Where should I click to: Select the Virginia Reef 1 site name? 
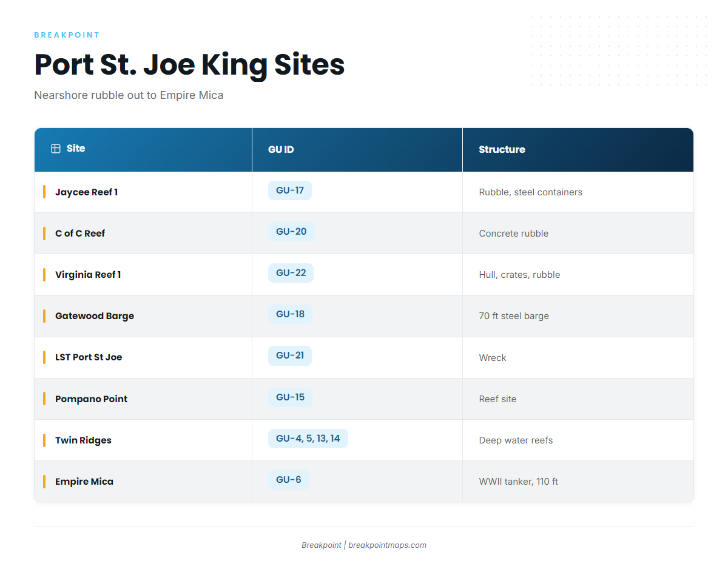[88, 275]
